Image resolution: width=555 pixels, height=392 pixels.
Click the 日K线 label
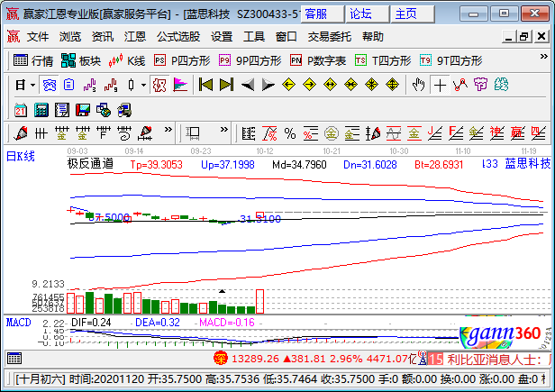point(21,156)
